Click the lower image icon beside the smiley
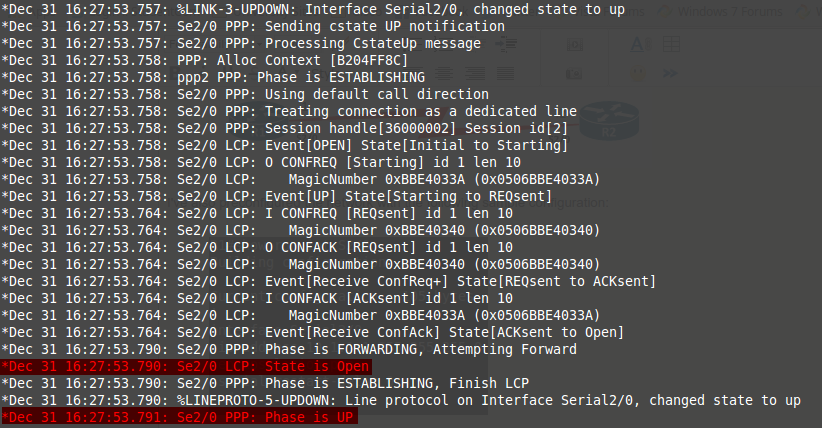The width and height of the screenshot is (822, 428). [x=574, y=74]
